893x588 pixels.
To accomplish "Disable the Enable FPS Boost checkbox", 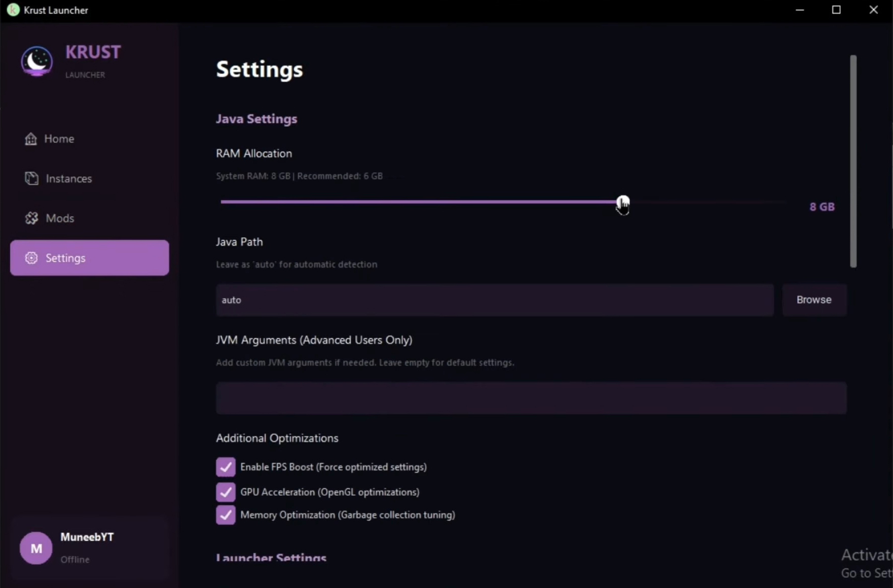I will pyautogui.click(x=226, y=467).
